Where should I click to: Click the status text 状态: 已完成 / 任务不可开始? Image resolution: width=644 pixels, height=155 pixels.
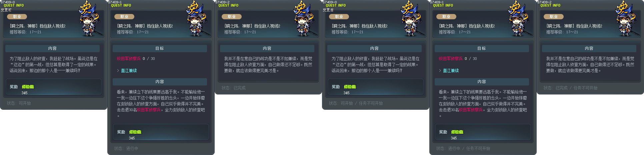(x=570, y=88)
